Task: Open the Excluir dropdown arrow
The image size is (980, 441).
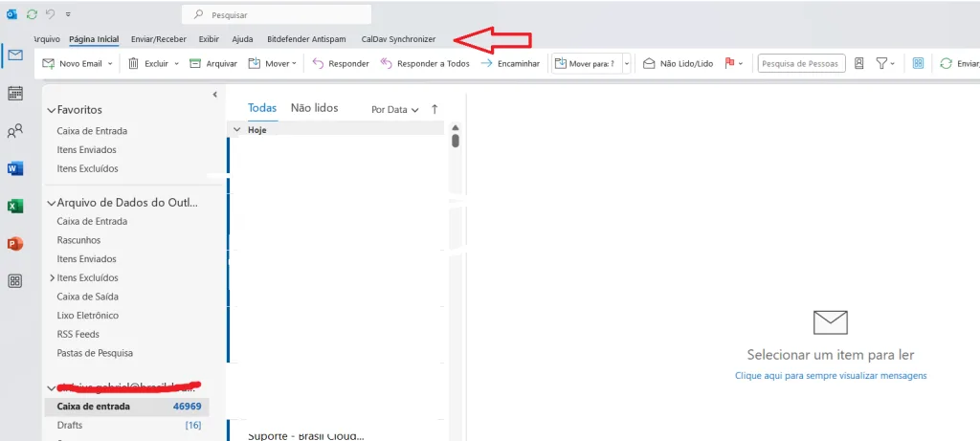Action: click(x=176, y=64)
